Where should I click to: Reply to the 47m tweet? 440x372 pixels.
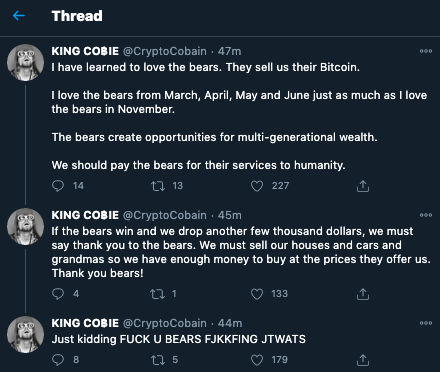[58, 186]
